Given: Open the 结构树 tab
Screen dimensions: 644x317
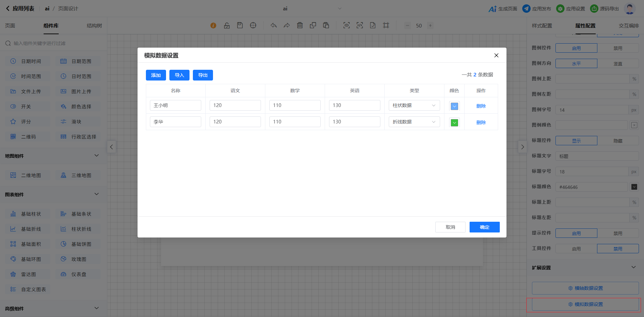Looking at the screenshot, I should 94,26.
